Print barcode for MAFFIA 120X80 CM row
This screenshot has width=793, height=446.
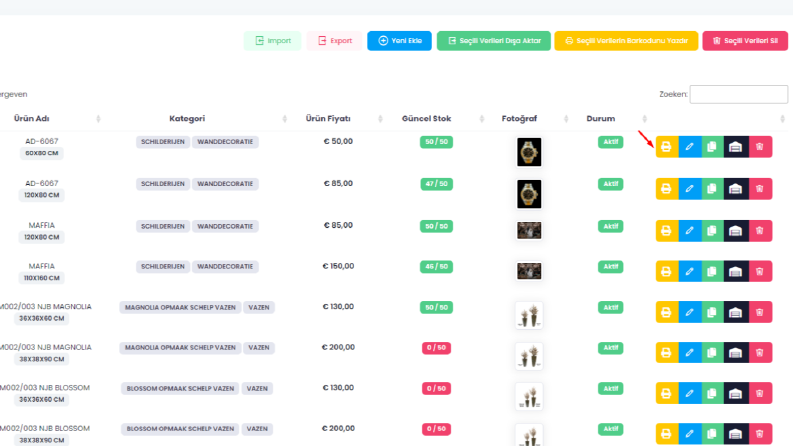pos(667,231)
